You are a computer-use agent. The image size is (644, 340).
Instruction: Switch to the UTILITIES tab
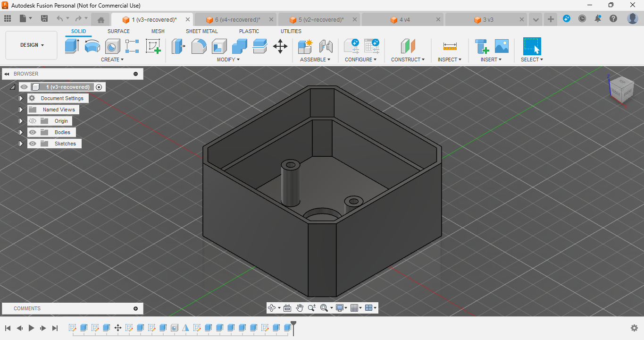click(291, 31)
